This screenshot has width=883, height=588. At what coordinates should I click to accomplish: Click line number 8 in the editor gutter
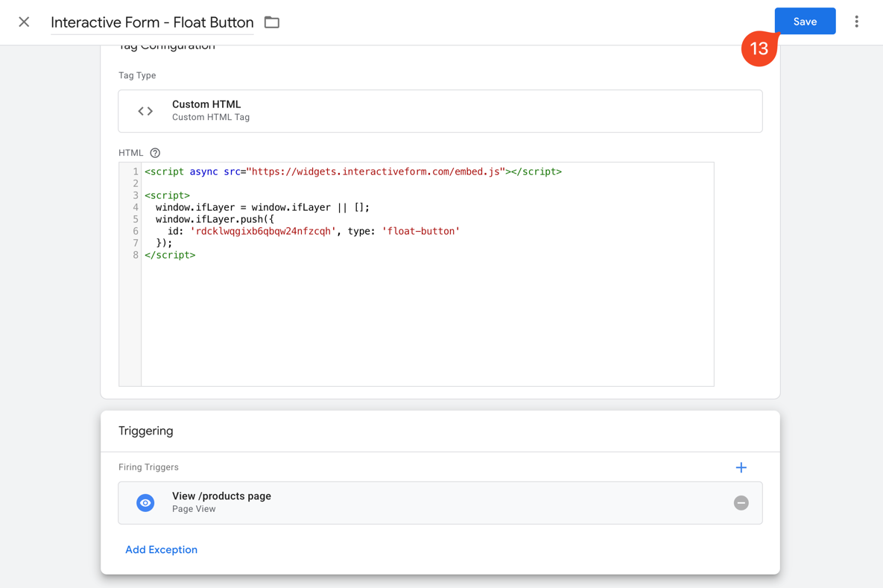(x=135, y=255)
